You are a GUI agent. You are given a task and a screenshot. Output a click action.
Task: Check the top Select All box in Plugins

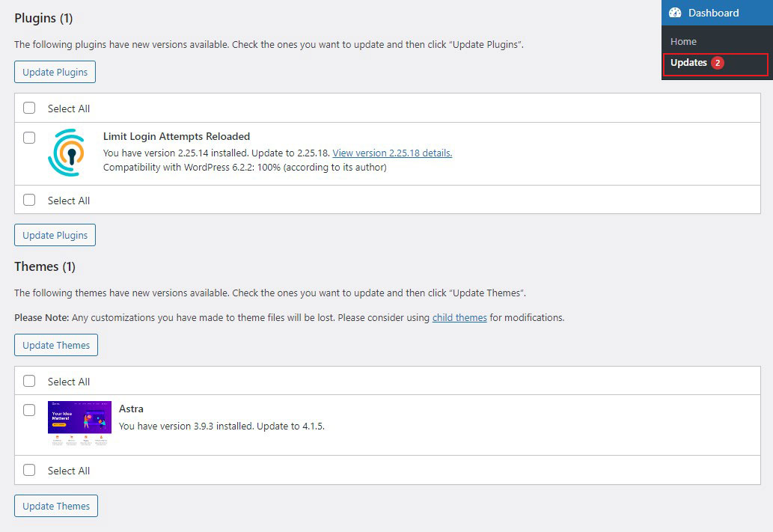(29, 108)
